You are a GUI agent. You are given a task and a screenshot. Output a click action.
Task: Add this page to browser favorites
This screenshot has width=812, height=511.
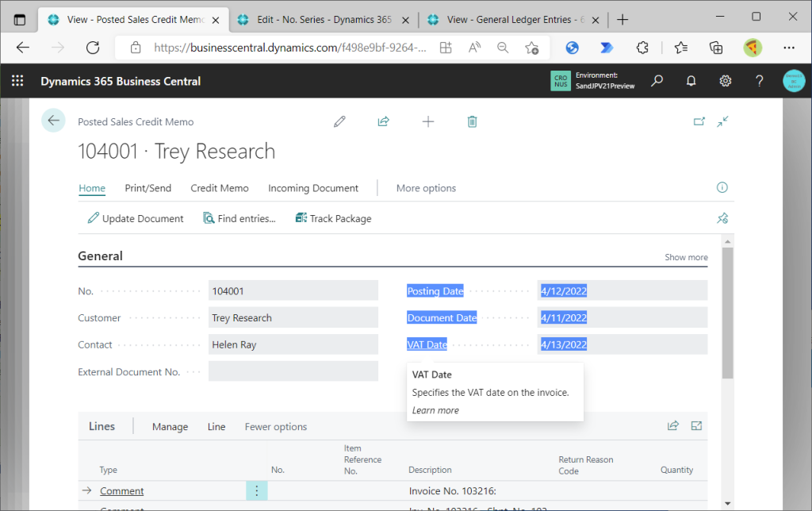[531, 48]
